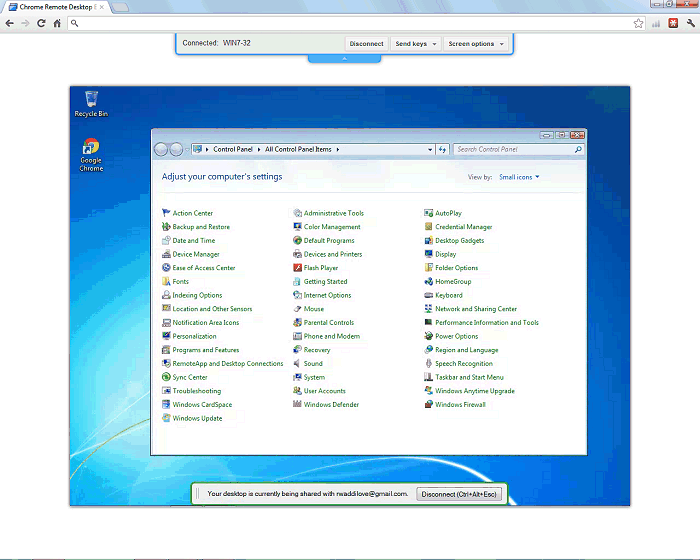
Task: Click the Windows Firewall icon
Action: (429, 404)
